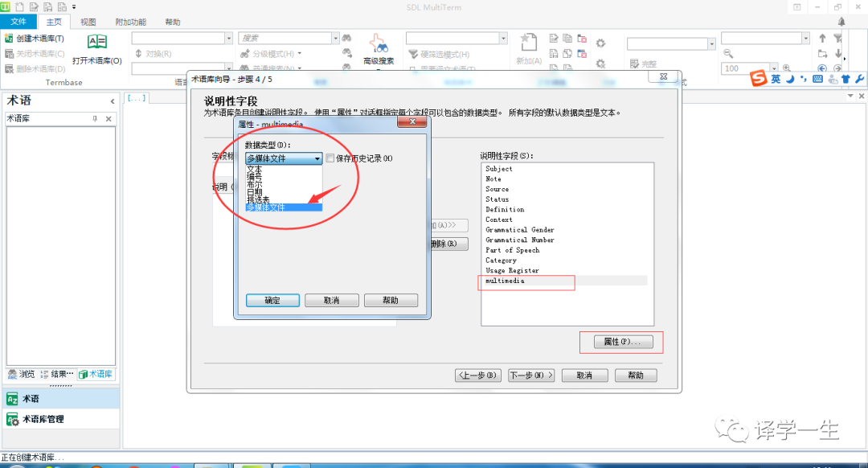Open the 术语 view in navigation pane

point(61,399)
